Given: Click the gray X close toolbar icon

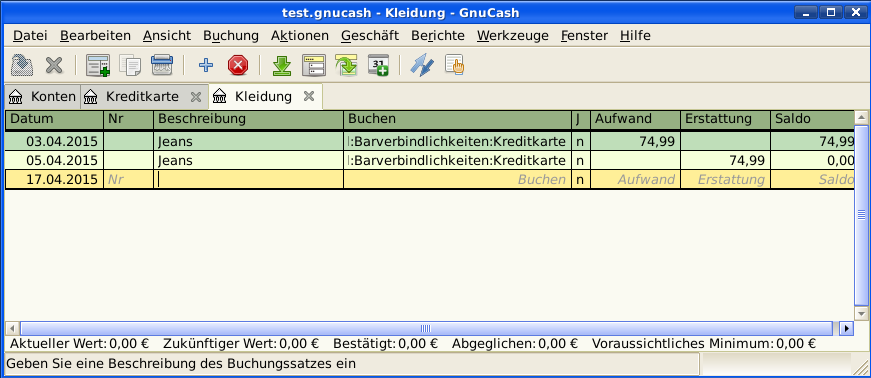Looking at the screenshot, I should [54, 65].
